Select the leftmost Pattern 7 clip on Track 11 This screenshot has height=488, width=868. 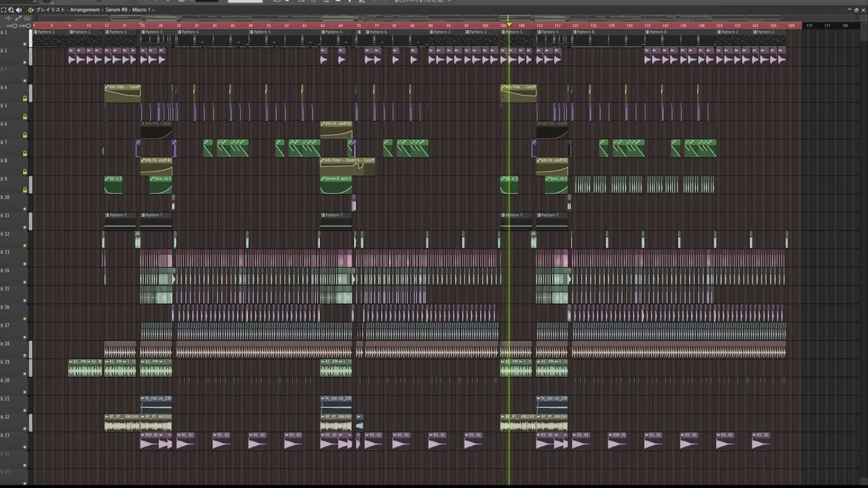(121, 221)
